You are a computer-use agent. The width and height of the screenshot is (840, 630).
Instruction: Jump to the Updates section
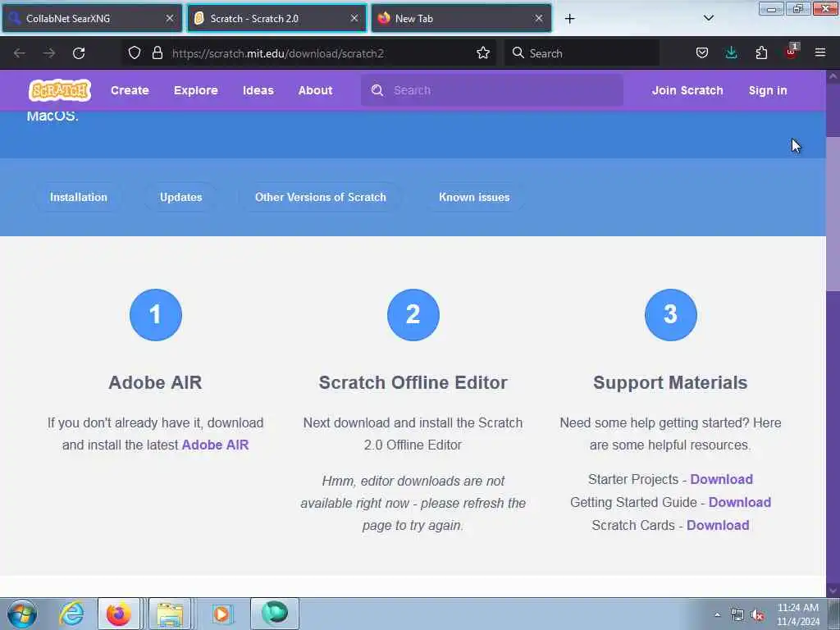pos(181,197)
